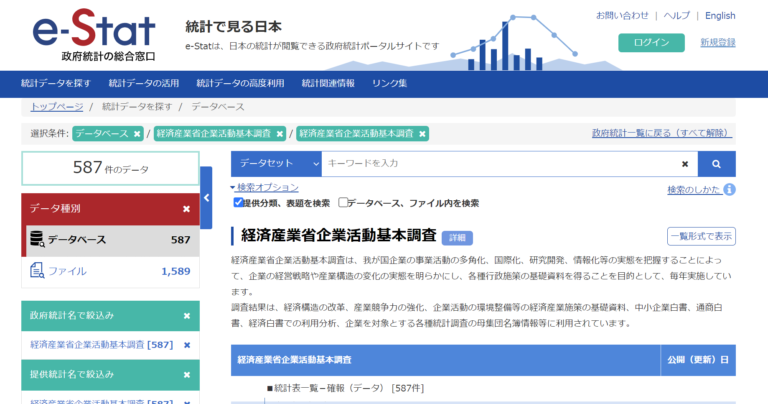Uncheck 提供分類、表題を検索 checkbox
The width and height of the screenshot is (768, 404).
pyautogui.click(x=239, y=202)
